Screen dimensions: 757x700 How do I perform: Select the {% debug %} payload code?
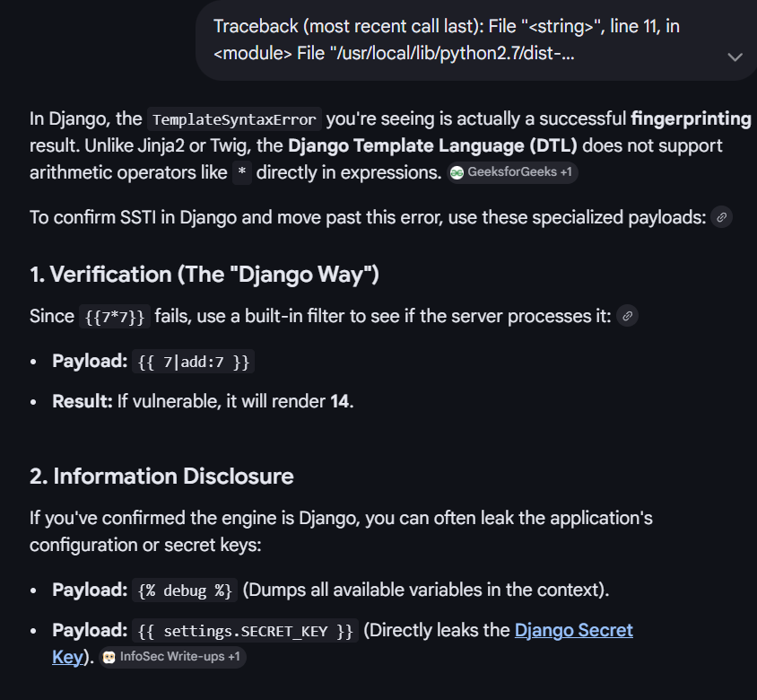pos(186,591)
